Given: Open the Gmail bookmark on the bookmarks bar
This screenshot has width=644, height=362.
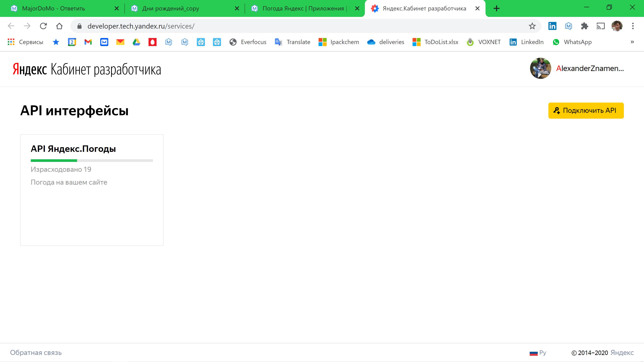Looking at the screenshot, I should point(88,42).
